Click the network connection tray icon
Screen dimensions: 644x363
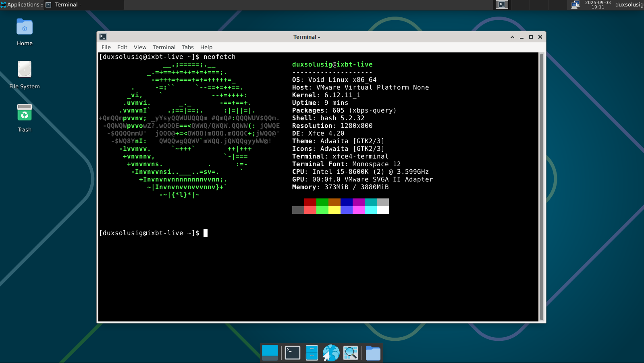(x=575, y=4)
